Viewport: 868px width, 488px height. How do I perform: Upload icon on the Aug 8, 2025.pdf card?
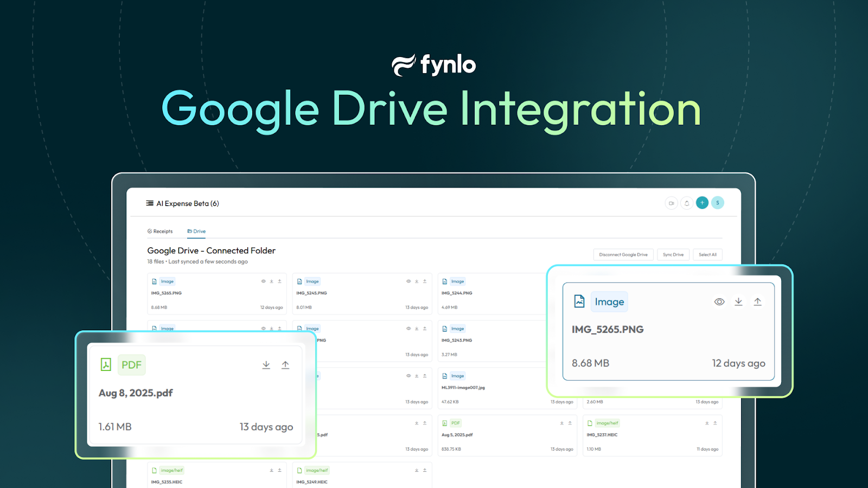point(285,364)
